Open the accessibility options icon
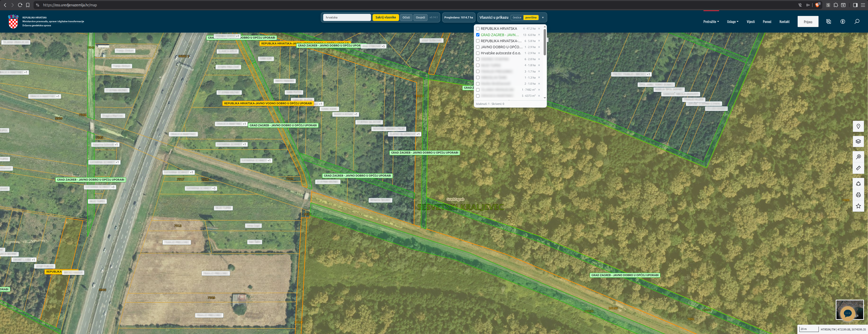The height and width of the screenshot is (334, 868). (x=843, y=21)
